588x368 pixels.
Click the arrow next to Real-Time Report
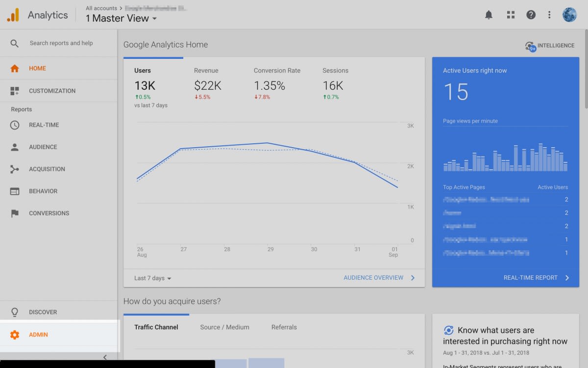[567, 278]
